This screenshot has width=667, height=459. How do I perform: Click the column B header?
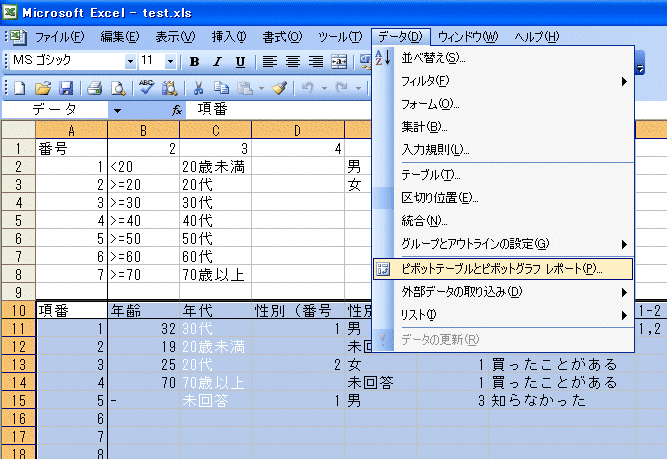(x=143, y=130)
